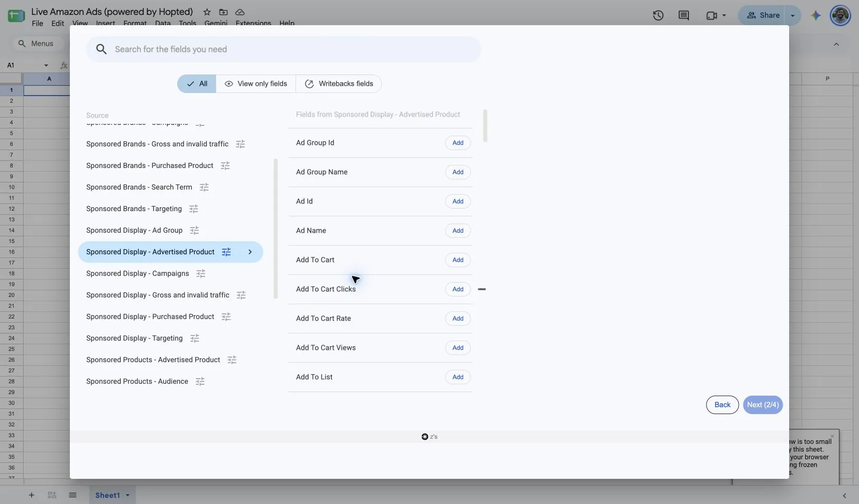859x504 pixels.
Task: Open filter settings for Sponsored Brands - Gross and invalid traffic
Action: 240,144
